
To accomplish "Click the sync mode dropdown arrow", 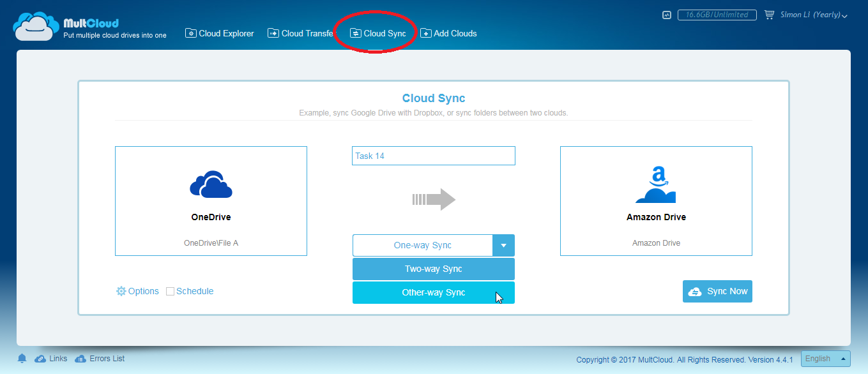I will tap(503, 245).
